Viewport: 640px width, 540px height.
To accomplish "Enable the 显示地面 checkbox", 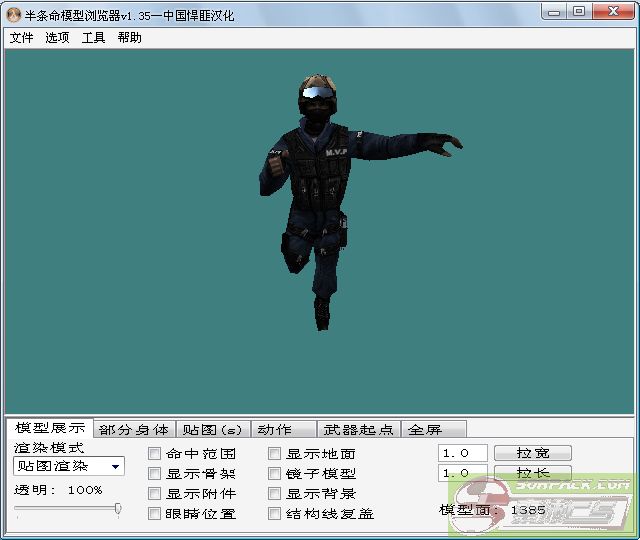I will [x=275, y=454].
